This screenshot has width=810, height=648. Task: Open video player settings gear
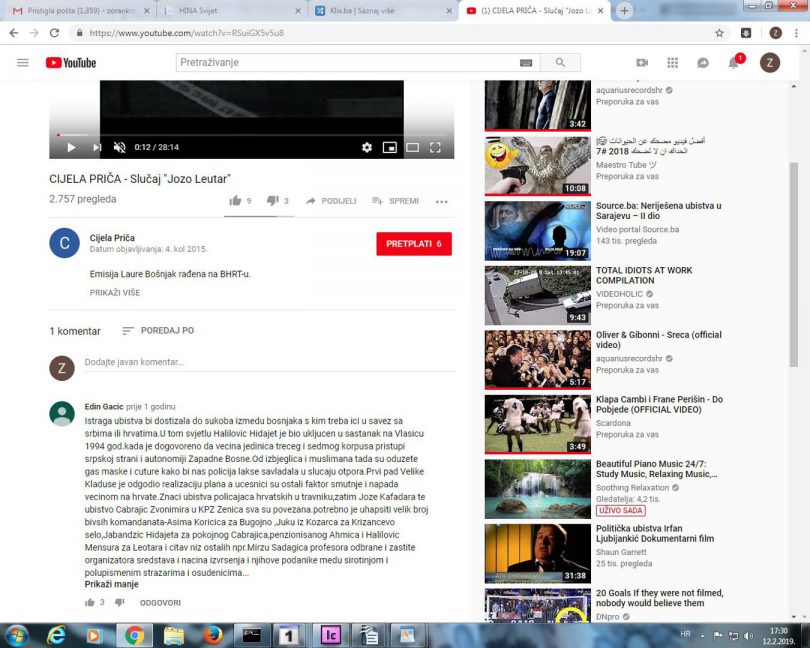367,147
